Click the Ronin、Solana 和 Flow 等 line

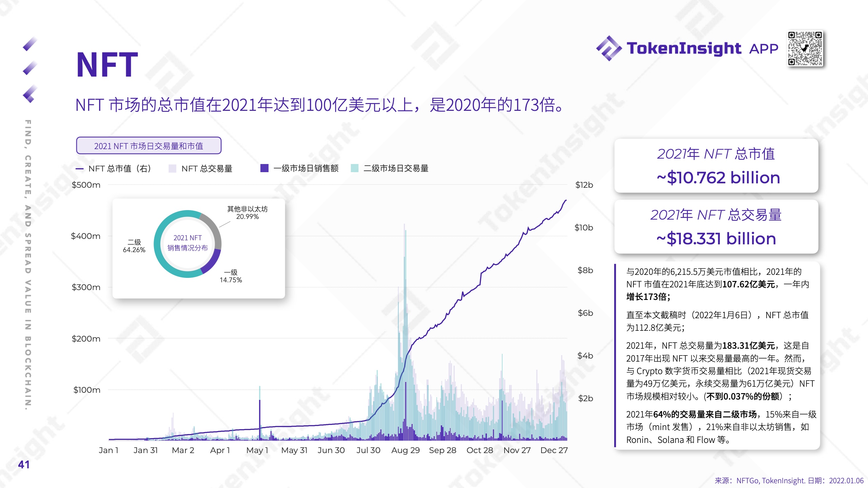click(678, 440)
